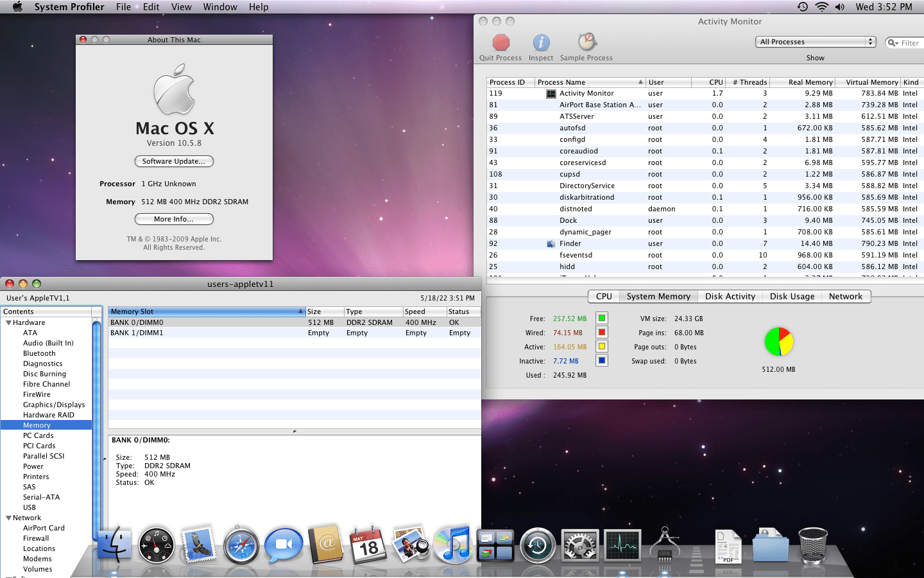This screenshot has width=924, height=578.
Task: Click the Filter search field
Action: [x=908, y=43]
